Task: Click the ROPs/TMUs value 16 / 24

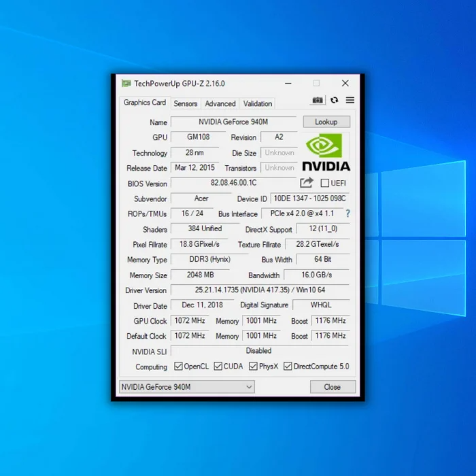Action: 192,214
